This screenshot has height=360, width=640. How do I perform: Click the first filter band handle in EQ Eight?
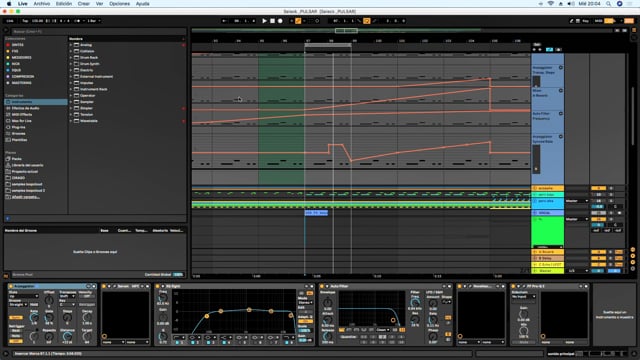[207, 316]
